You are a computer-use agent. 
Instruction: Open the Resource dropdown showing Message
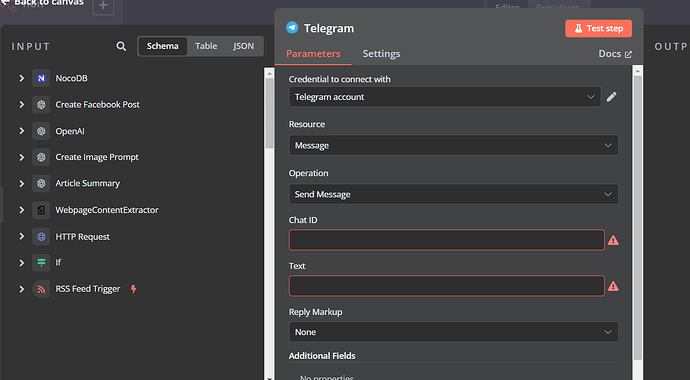[x=453, y=145]
